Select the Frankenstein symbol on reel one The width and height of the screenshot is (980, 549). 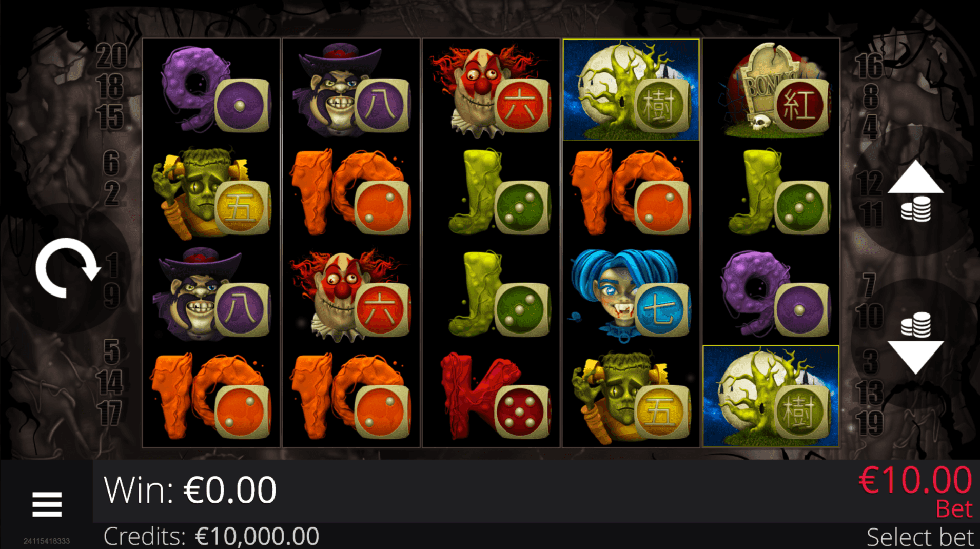(x=211, y=192)
